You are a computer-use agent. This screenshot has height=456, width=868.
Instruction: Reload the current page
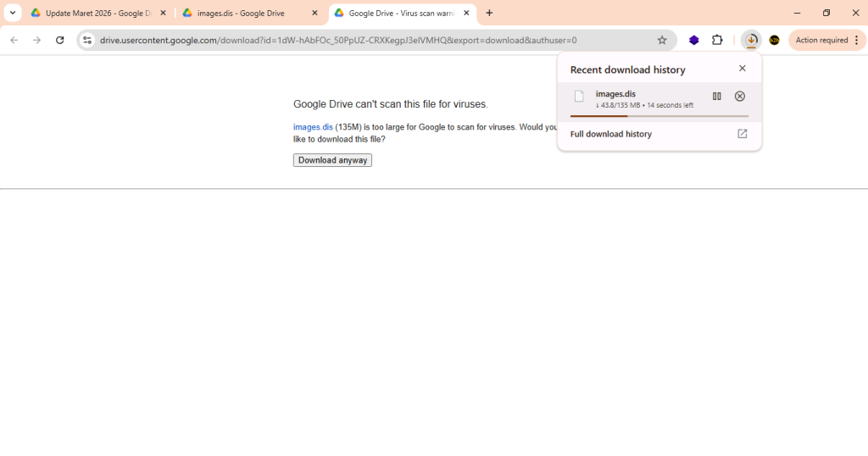[x=59, y=40]
